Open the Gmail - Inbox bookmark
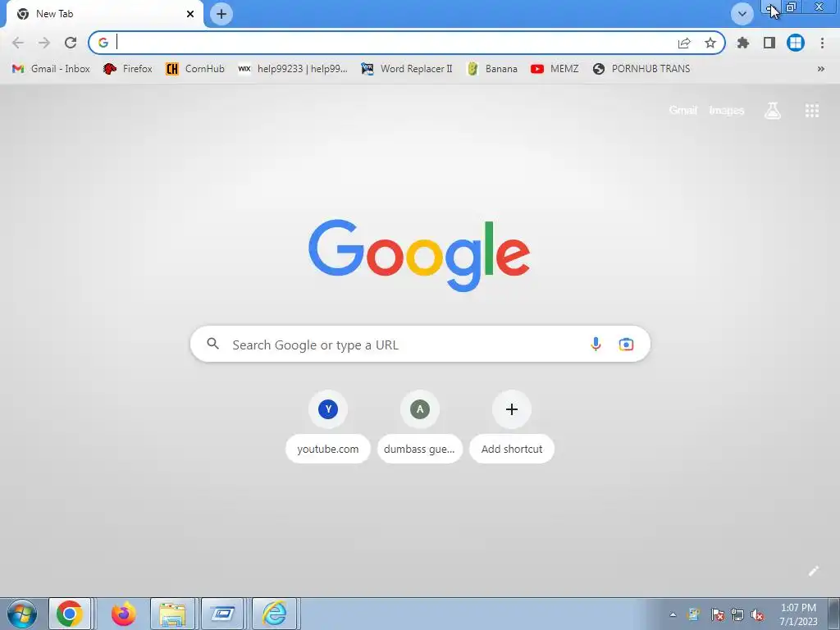 (51, 69)
